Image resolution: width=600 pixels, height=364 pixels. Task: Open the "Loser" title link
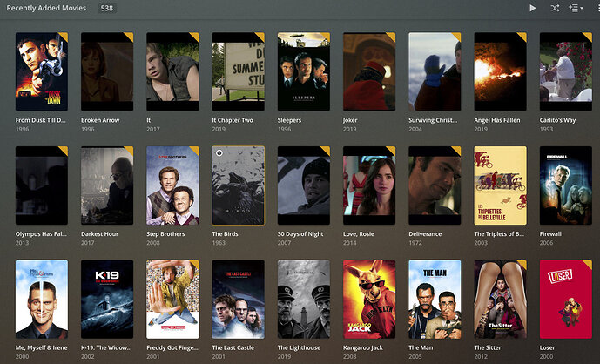(547, 348)
